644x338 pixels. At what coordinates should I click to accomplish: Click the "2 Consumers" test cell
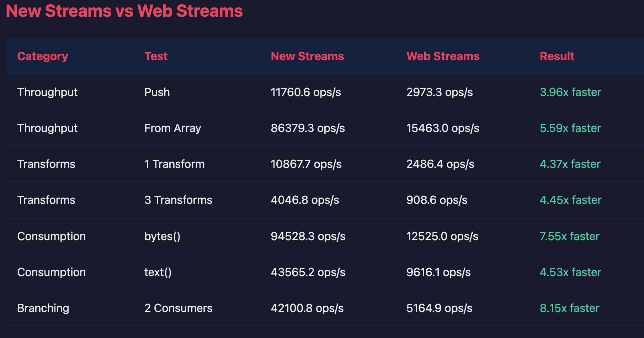pos(178,308)
